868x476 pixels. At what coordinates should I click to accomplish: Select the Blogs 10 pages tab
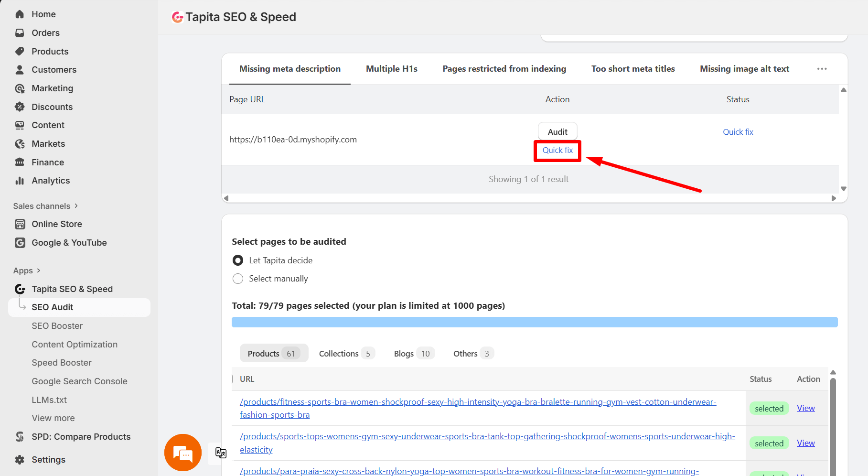tap(414, 354)
